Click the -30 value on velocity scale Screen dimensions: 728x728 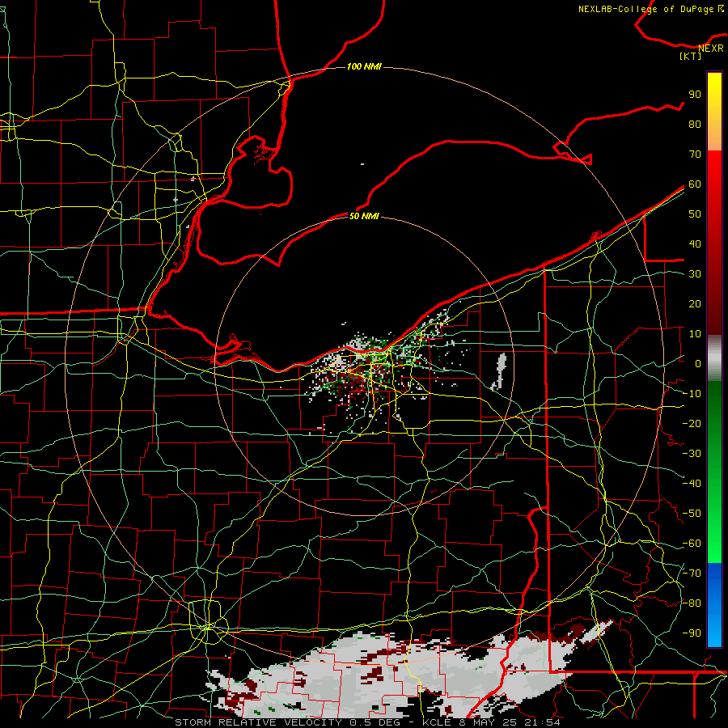(692, 454)
